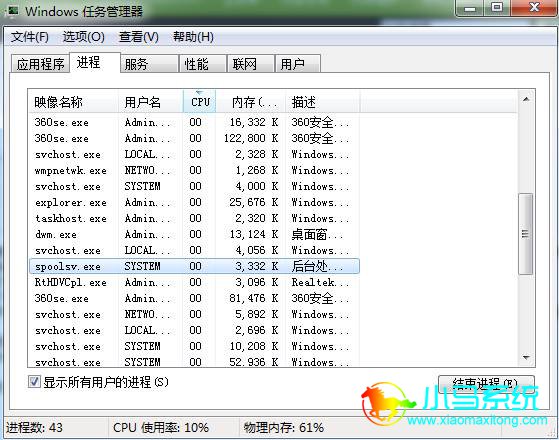Select the 360se.exe row using 122,800 K
Screen dimensions: 559x440
click(x=195, y=138)
